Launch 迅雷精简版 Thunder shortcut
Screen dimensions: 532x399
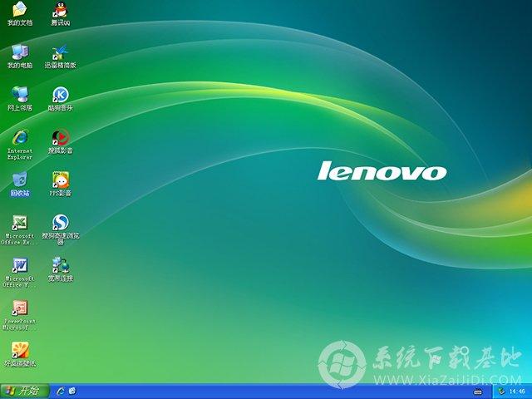pos(61,52)
